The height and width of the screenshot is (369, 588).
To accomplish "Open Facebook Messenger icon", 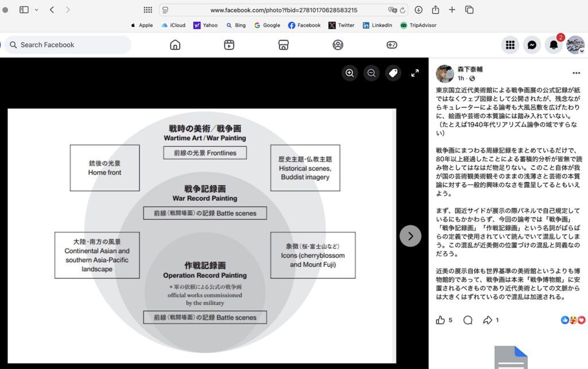I will pyautogui.click(x=532, y=45).
